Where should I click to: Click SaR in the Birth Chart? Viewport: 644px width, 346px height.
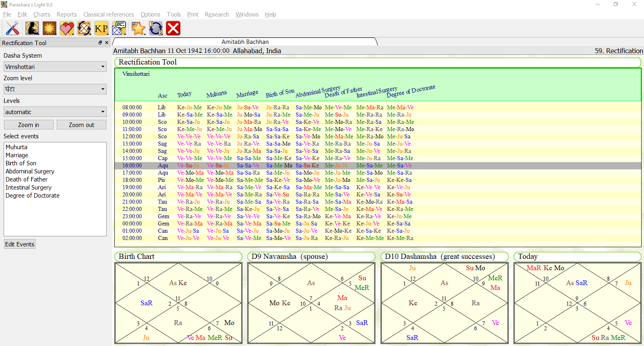147,303
